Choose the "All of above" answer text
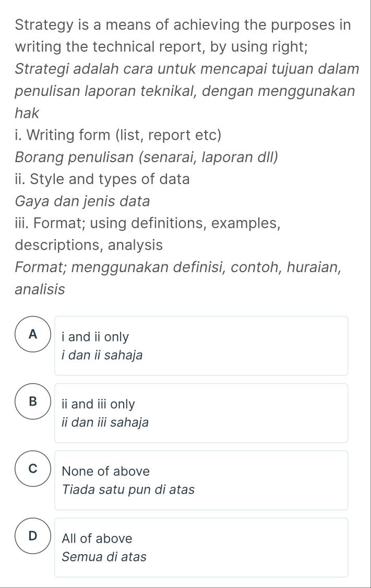Image resolution: width=371 pixels, height=588 pixels. pyautogui.click(x=97, y=538)
